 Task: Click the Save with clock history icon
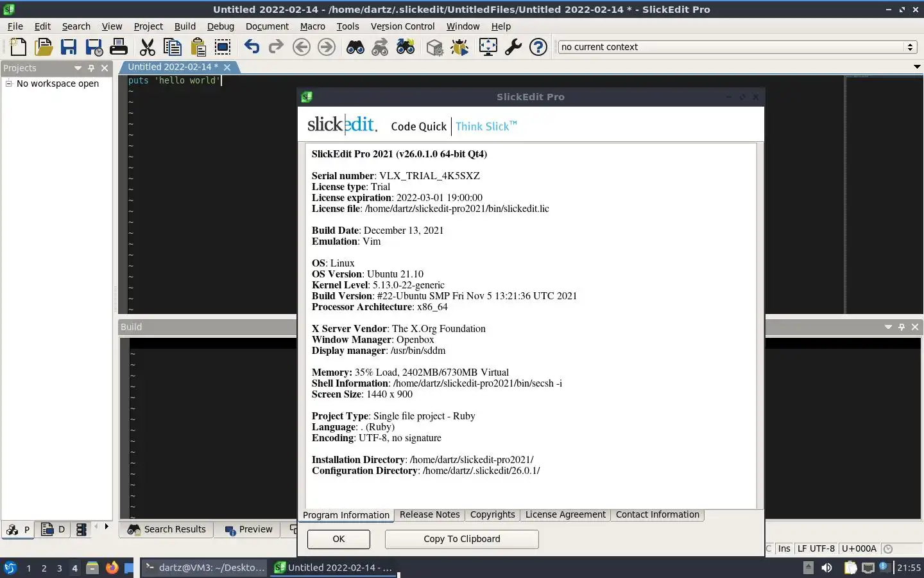coord(94,47)
